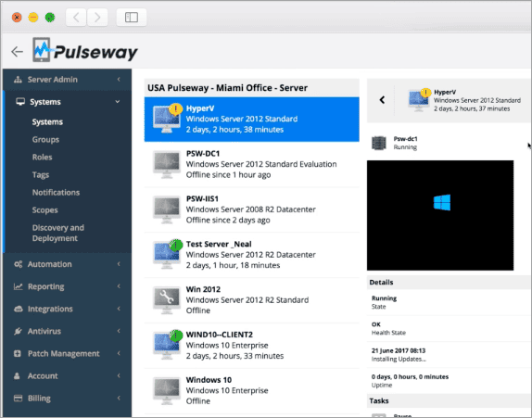Screen dimensions: 532x418
Task: Click the Tasks section header
Action: [x=379, y=401]
